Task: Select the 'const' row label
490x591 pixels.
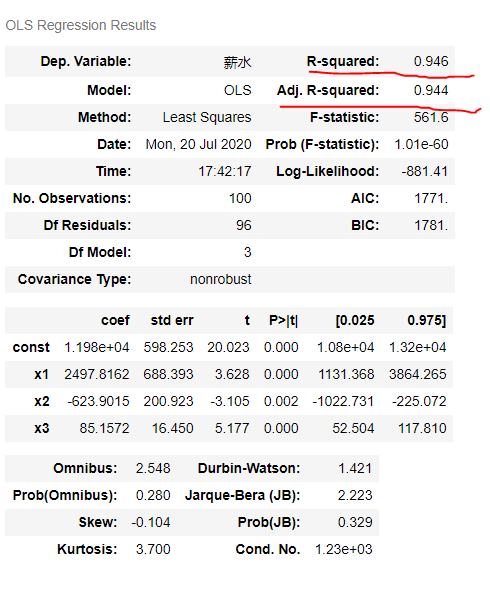Action: click(x=31, y=347)
